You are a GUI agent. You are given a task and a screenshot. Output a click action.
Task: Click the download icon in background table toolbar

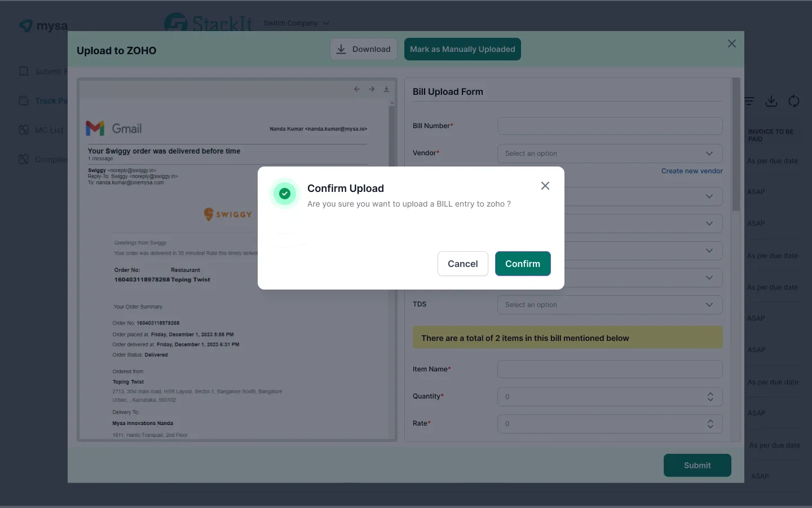tap(771, 101)
